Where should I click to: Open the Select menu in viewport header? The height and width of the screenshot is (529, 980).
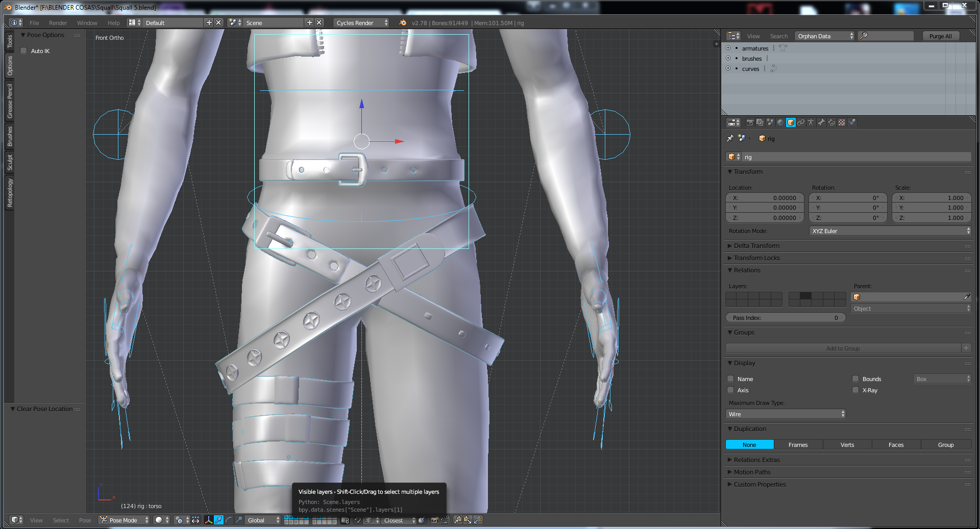pos(61,520)
